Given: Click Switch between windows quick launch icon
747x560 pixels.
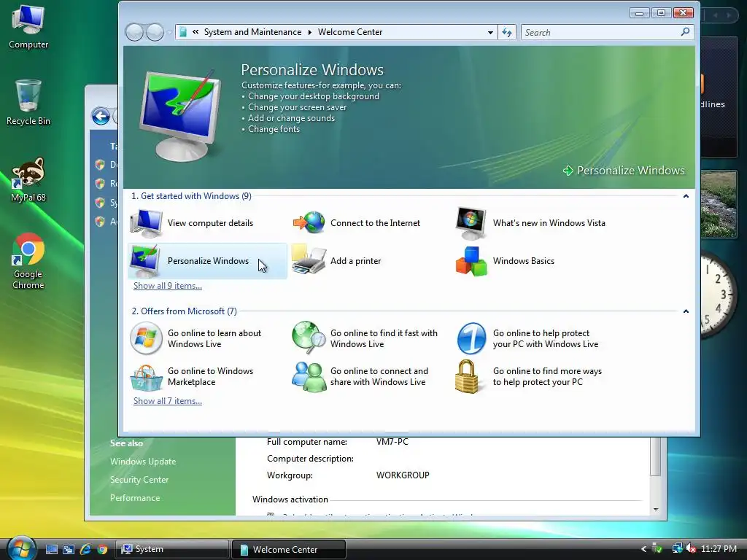Looking at the screenshot, I should [68, 549].
